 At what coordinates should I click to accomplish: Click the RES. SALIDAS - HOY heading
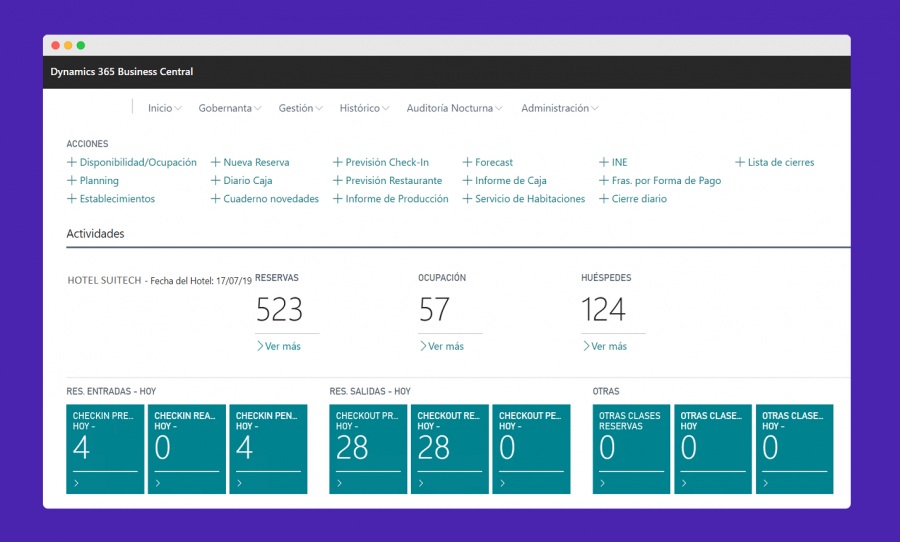(370, 392)
